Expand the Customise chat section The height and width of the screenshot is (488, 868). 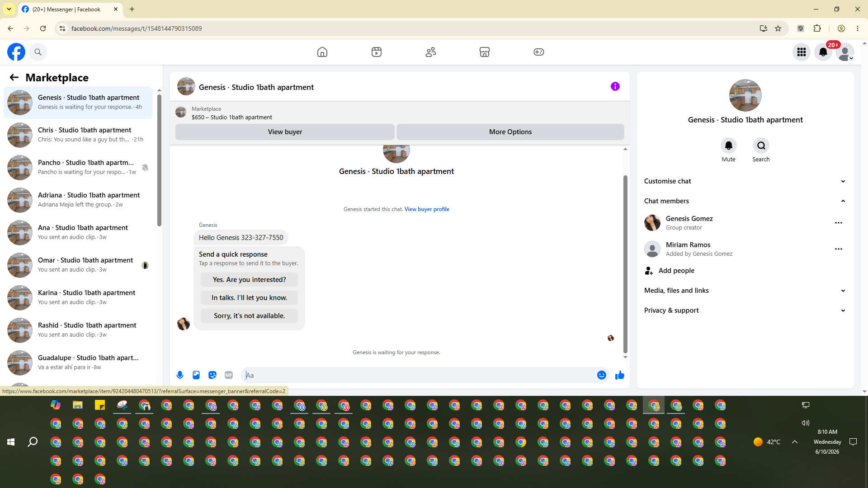pos(745,181)
